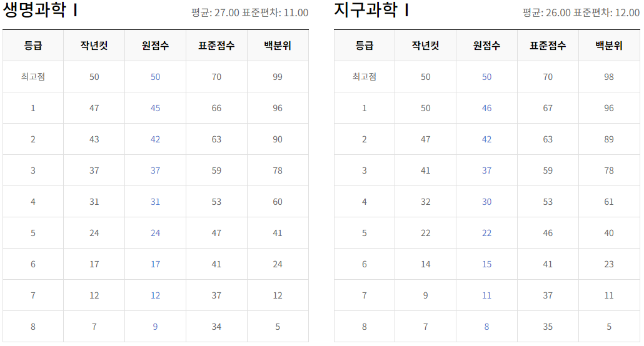
Task: Open blue 원점수 31 in 생명과학 I grade 4 row
Action: tap(155, 202)
